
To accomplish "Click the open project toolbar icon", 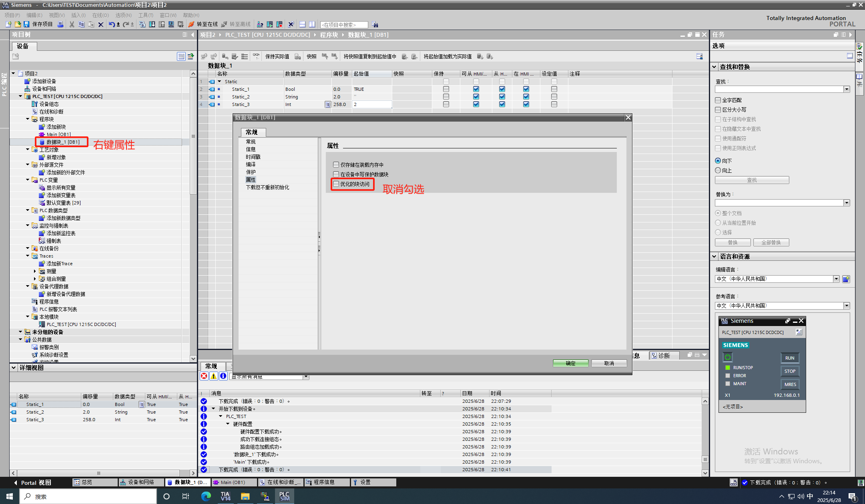I will 17,24.
